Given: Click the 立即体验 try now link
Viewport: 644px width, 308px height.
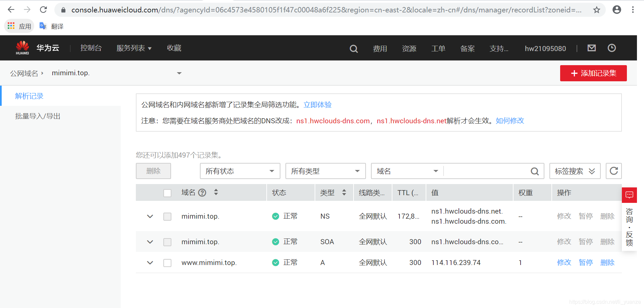Looking at the screenshot, I should click(317, 105).
